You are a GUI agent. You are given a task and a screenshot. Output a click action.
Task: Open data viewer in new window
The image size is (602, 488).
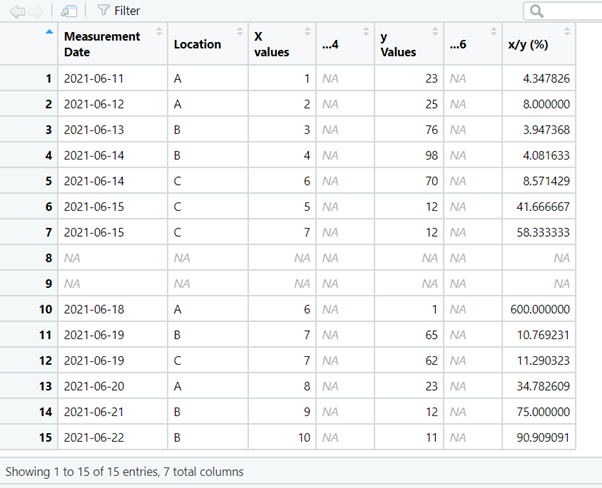click(x=69, y=11)
